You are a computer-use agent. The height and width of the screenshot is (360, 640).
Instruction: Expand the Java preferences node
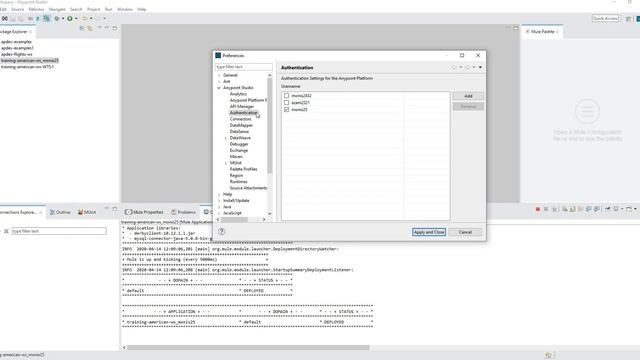tap(219, 207)
